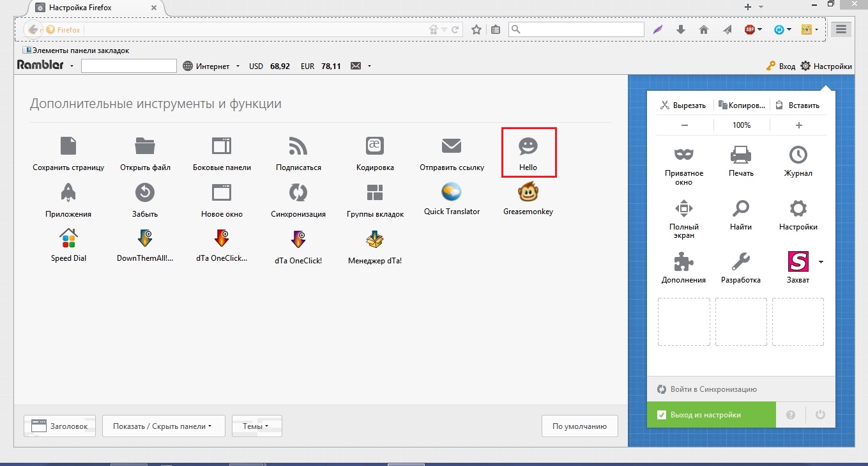Select the Кодировка encoding icon
Image resolution: width=868 pixels, height=466 pixels.
(375, 146)
